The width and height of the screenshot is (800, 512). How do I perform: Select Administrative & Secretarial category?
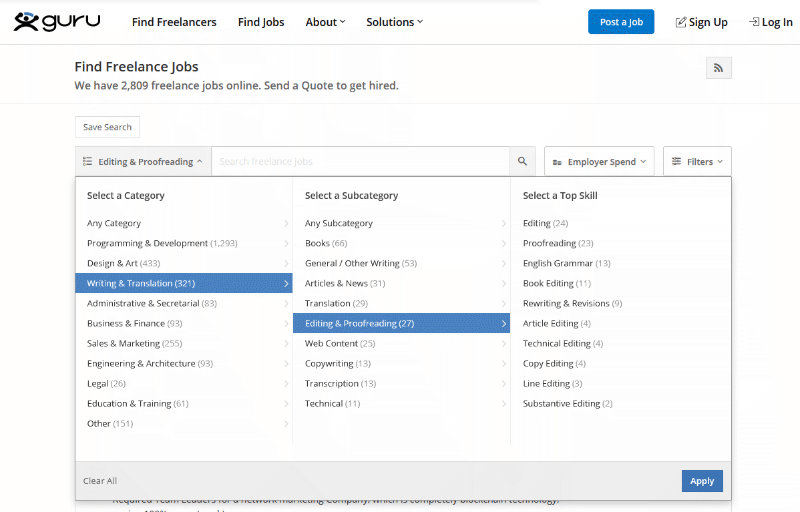(x=184, y=303)
